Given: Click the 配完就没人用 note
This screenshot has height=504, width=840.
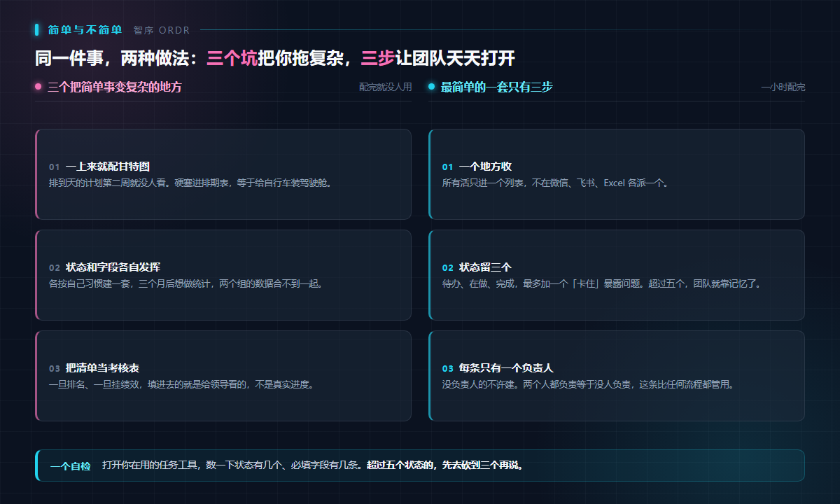Looking at the screenshot, I should [385, 87].
